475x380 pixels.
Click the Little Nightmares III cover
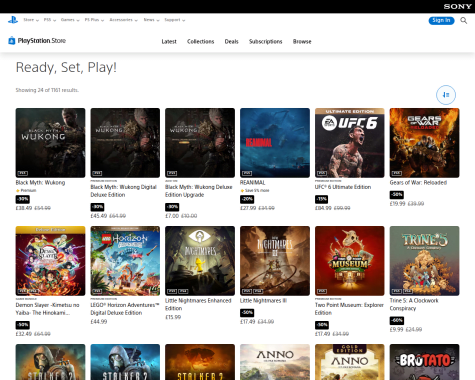coord(275,261)
